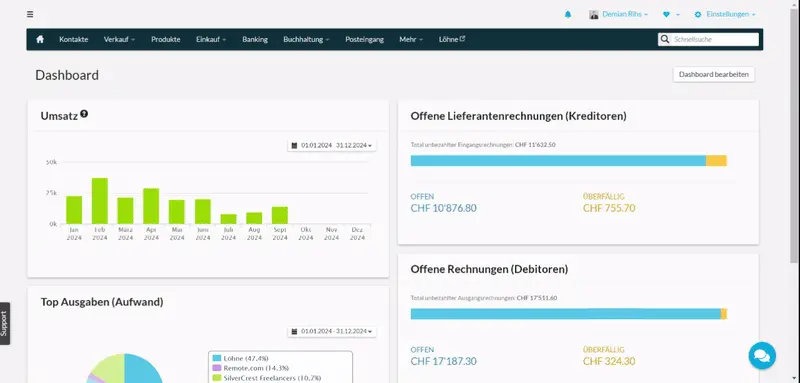800x383 pixels.
Task: Open notifications bell
Action: 568,14
